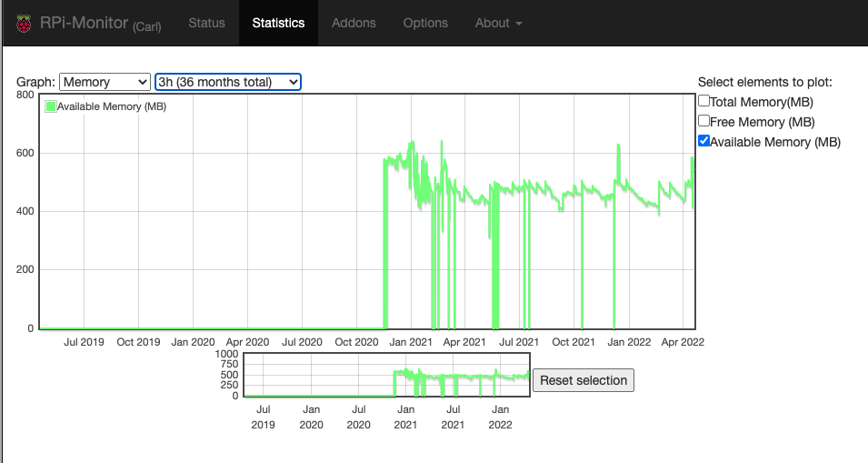The width and height of the screenshot is (868, 463).
Task: Click the Free Memory (MB) label text
Action: tap(762, 122)
